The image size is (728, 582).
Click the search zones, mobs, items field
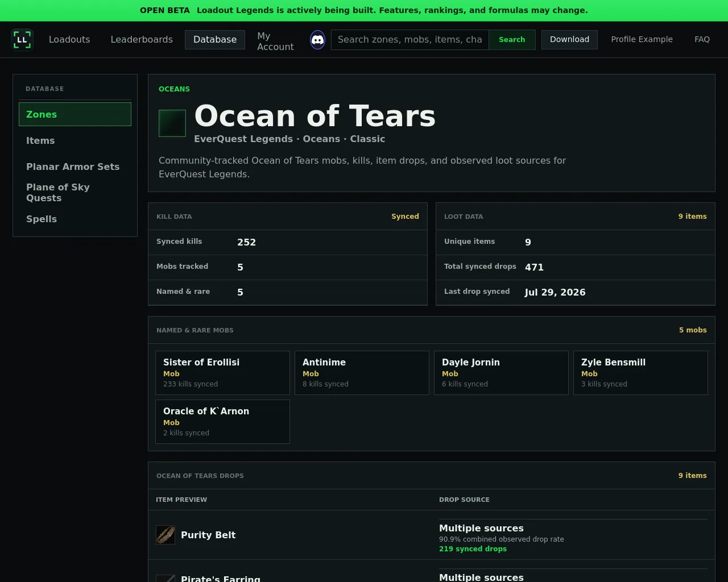[410, 40]
